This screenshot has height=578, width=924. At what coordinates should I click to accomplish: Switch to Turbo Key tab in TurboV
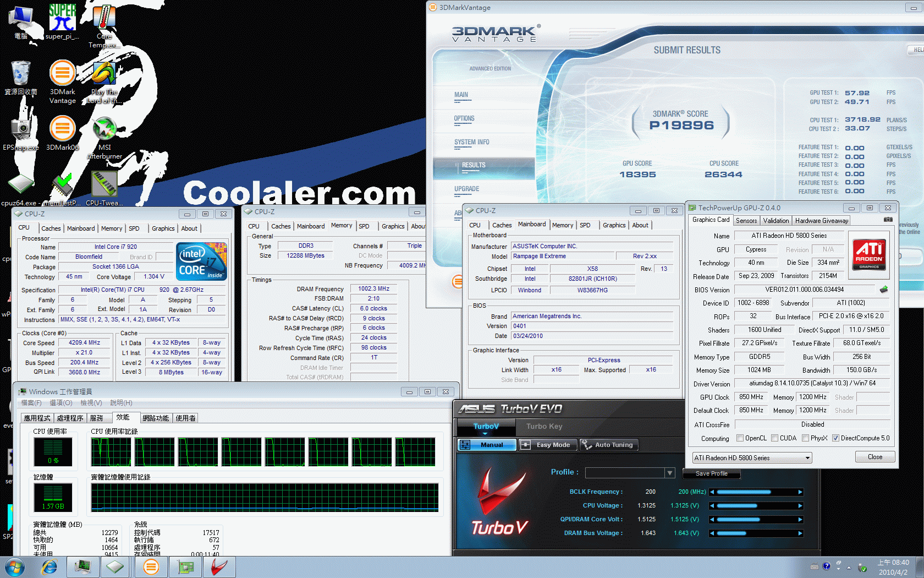click(x=544, y=426)
